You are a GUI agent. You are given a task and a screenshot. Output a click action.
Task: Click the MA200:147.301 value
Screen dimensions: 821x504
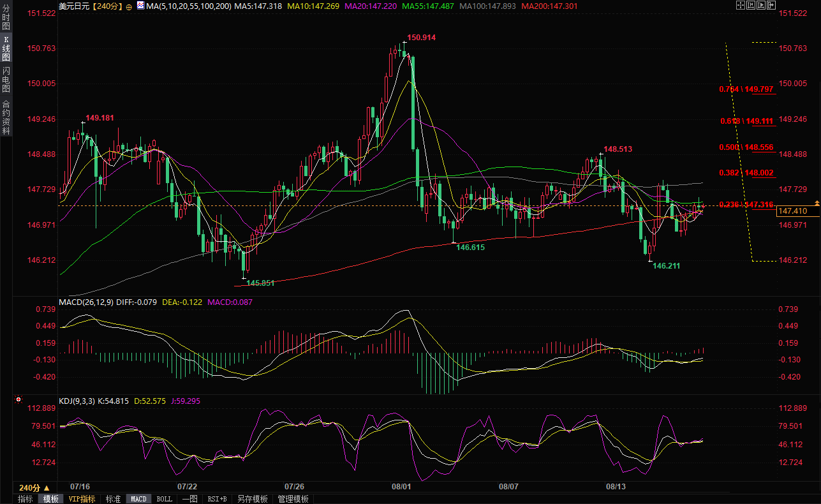(x=549, y=6)
